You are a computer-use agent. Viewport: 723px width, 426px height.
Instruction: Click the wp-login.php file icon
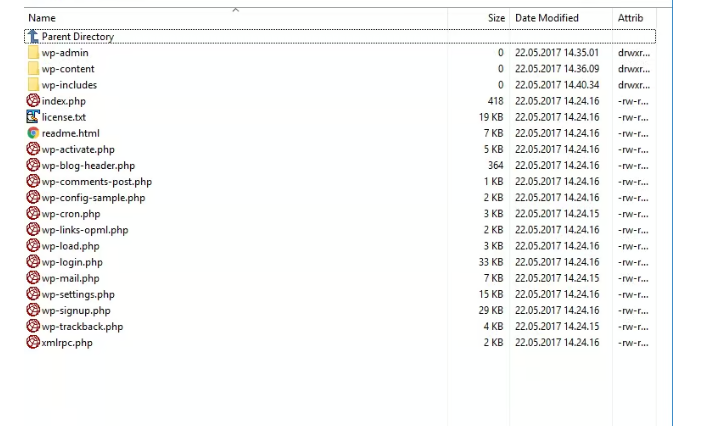[x=33, y=262]
